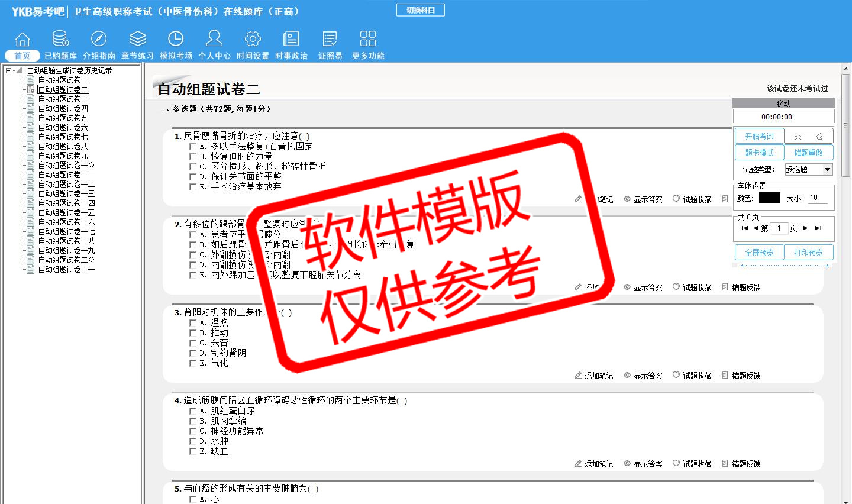Open 模拟考场 clock icon
The width and height of the screenshot is (852, 504).
tap(176, 40)
